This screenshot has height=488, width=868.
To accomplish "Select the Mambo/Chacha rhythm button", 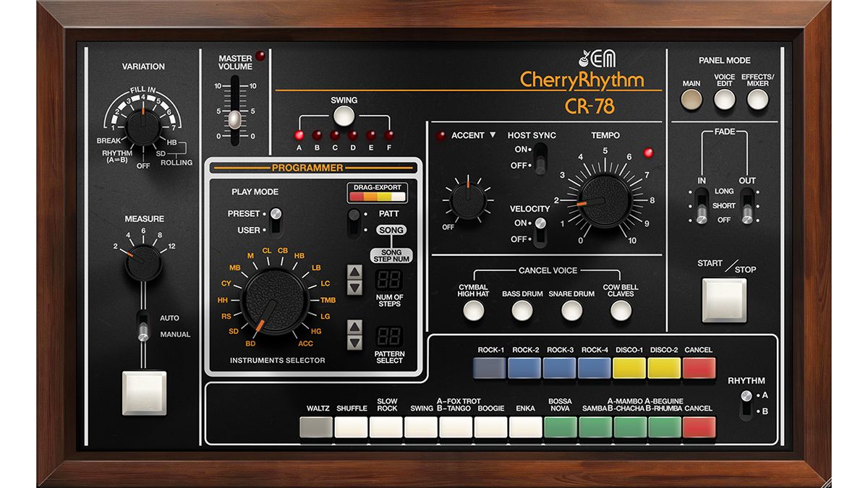I will (x=629, y=427).
